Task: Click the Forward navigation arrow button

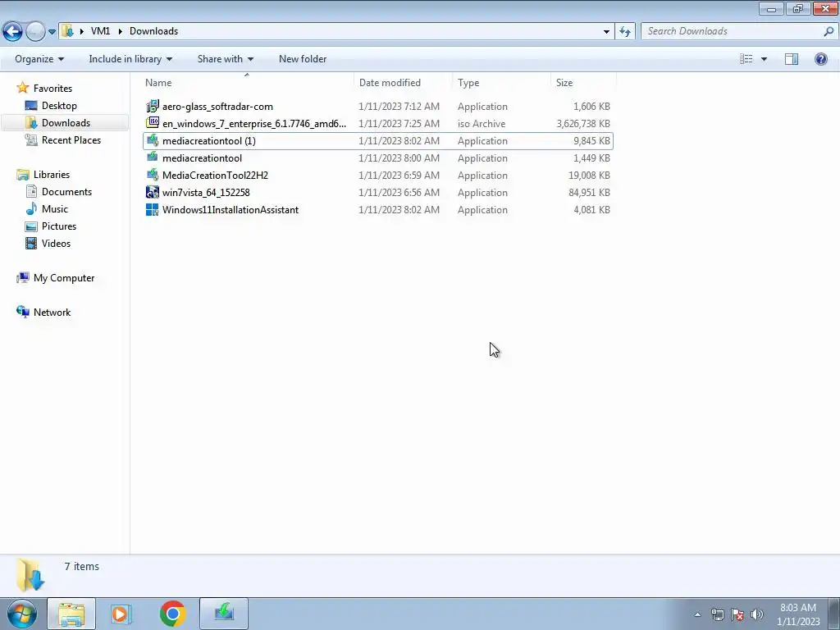Action: point(35,31)
